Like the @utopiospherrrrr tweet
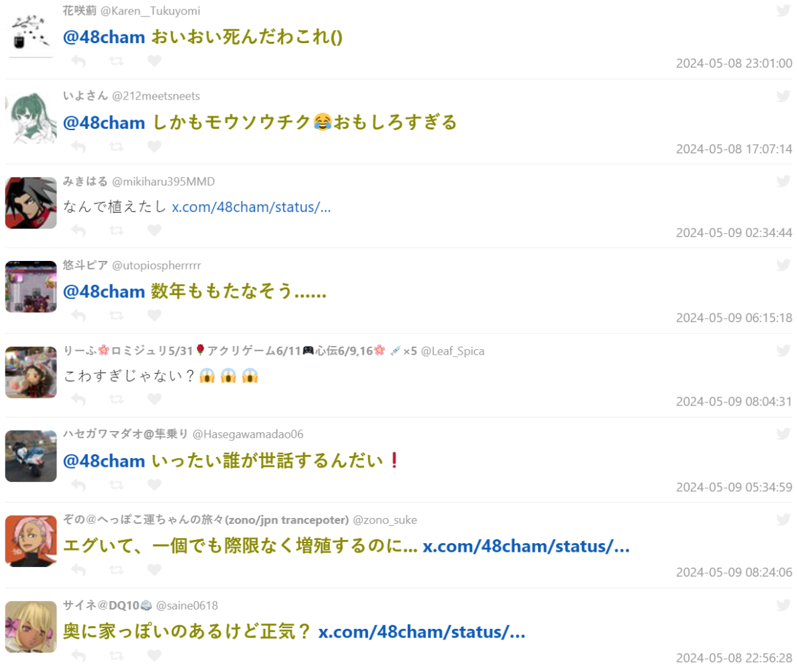This screenshot has height=672, width=797. 154,315
